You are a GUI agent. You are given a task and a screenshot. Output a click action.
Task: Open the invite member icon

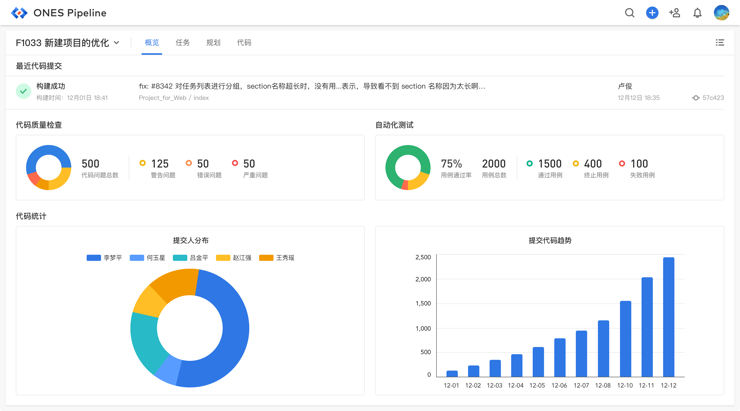pyautogui.click(x=675, y=13)
